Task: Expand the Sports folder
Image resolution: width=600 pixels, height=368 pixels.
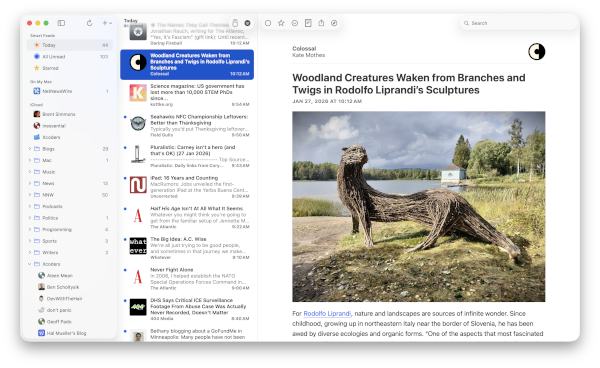Action: coord(30,241)
